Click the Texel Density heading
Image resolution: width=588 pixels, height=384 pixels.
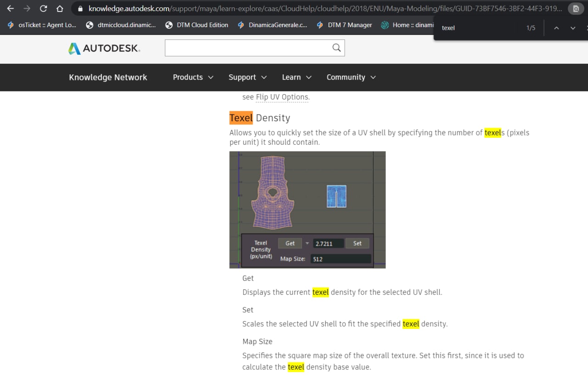click(x=260, y=118)
